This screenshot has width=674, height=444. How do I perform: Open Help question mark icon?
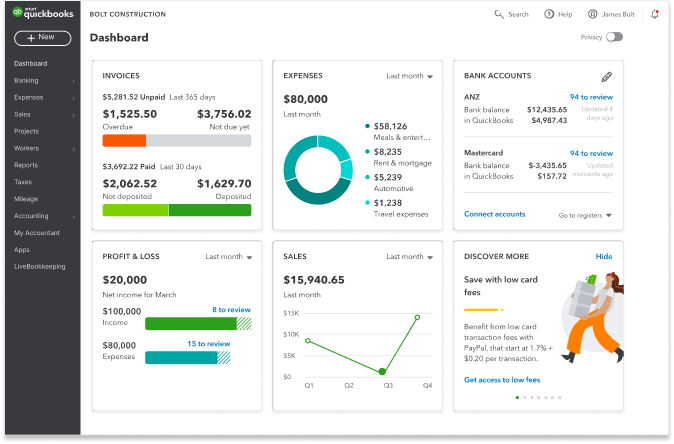point(549,15)
